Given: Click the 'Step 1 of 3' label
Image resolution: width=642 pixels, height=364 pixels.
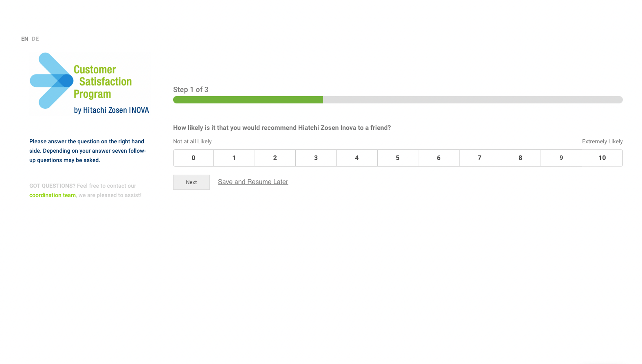Looking at the screenshot, I should [x=191, y=90].
